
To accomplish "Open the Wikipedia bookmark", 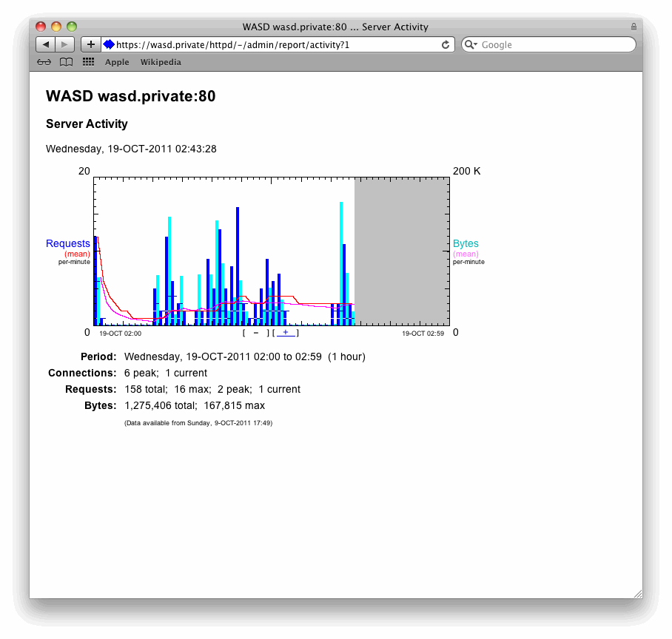I will click(161, 62).
